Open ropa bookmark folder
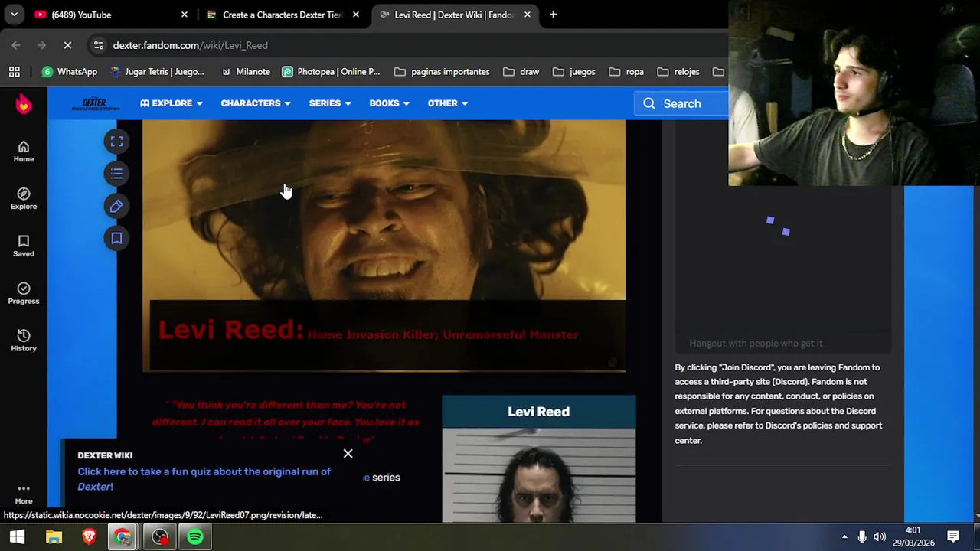Viewport: 980px width, 551px height. click(x=626, y=72)
